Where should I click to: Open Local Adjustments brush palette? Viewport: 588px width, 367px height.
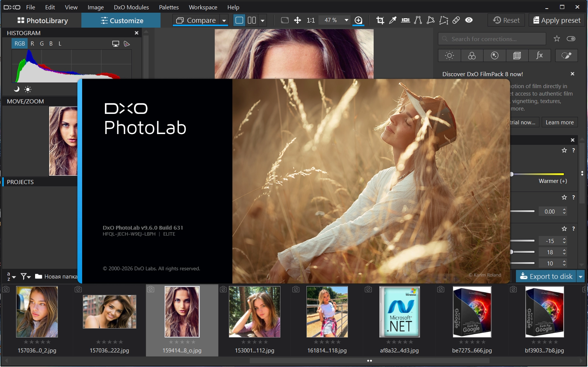point(566,56)
